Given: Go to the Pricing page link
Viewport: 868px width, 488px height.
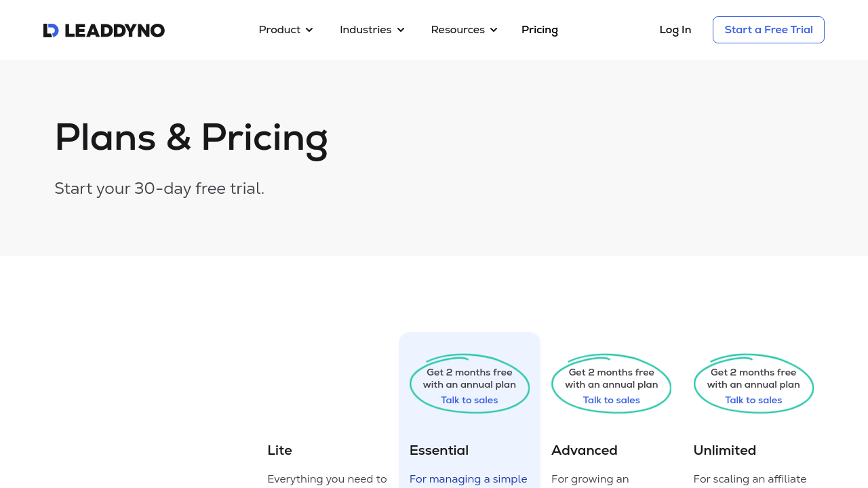Looking at the screenshot, I should pyautogui.click(x=540, y=30).
